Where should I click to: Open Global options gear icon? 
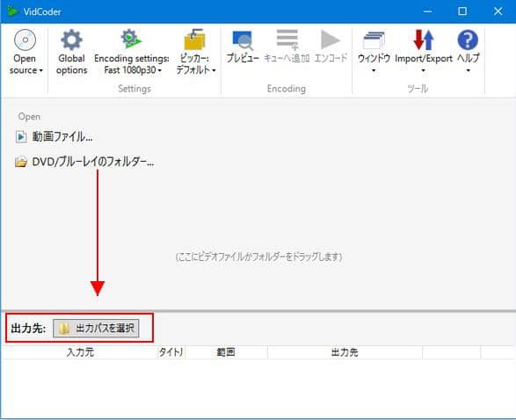tap(71, 40)
